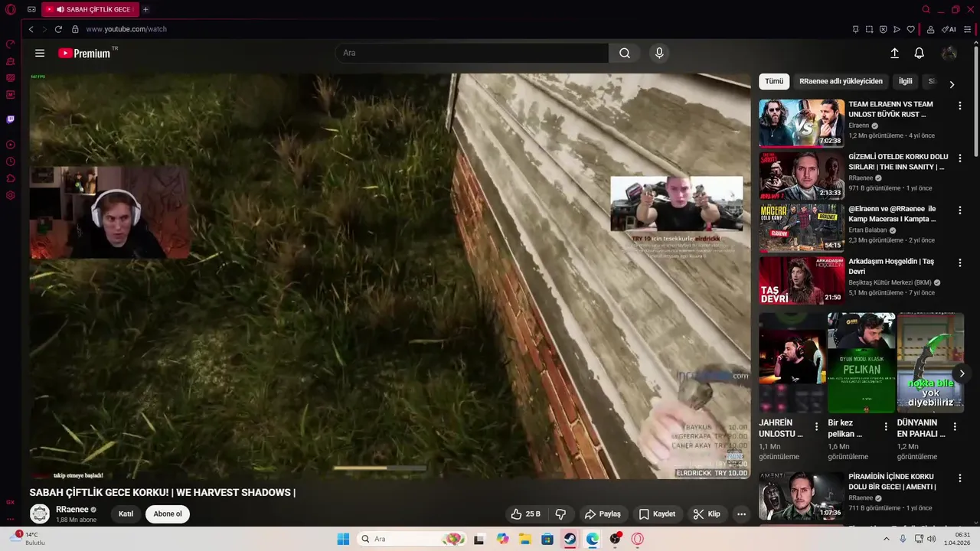The width and height of the screenshot is (980, 551).
Task: Open options for TEAM ELRAENN VS TEAM video
Action: [960, 106]
